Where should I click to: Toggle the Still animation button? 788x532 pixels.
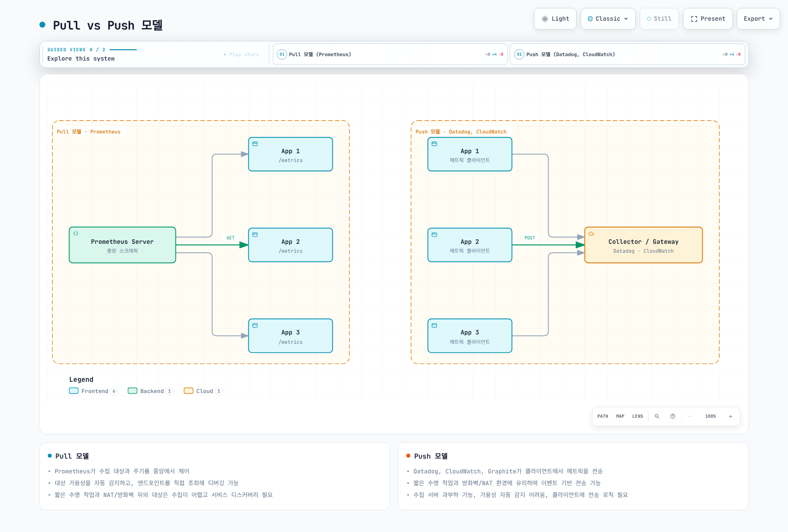659,19
